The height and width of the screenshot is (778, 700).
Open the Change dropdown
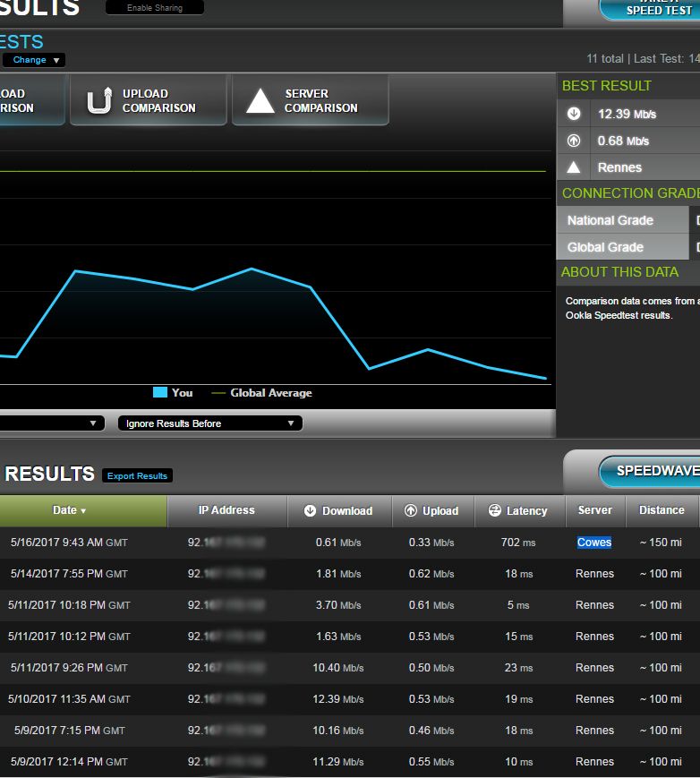(34, 60)
